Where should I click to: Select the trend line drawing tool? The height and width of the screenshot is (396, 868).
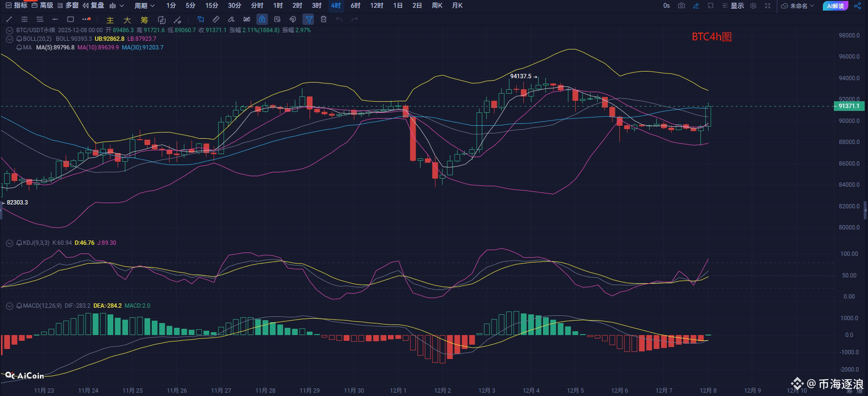coord(9,20)
